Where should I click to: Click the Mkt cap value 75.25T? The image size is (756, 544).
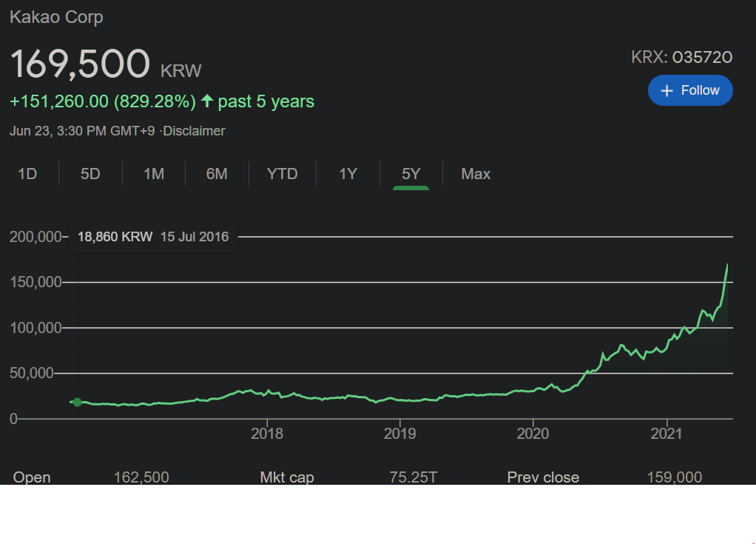pyautogui.click(x=414, y=477)
